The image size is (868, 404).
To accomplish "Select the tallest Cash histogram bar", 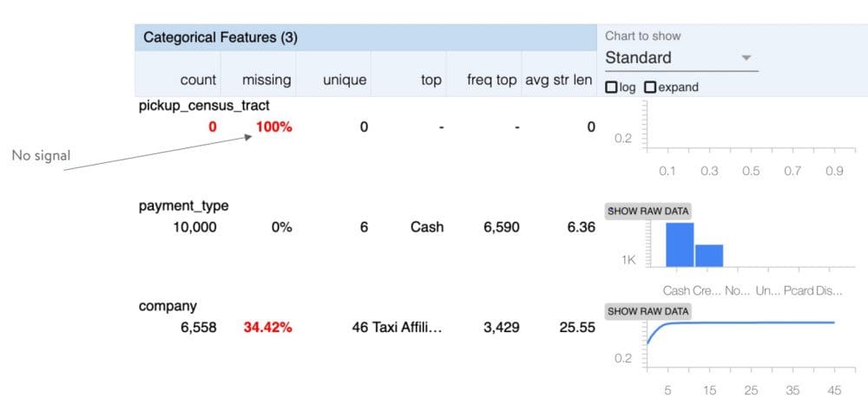I will coord(680,244).
